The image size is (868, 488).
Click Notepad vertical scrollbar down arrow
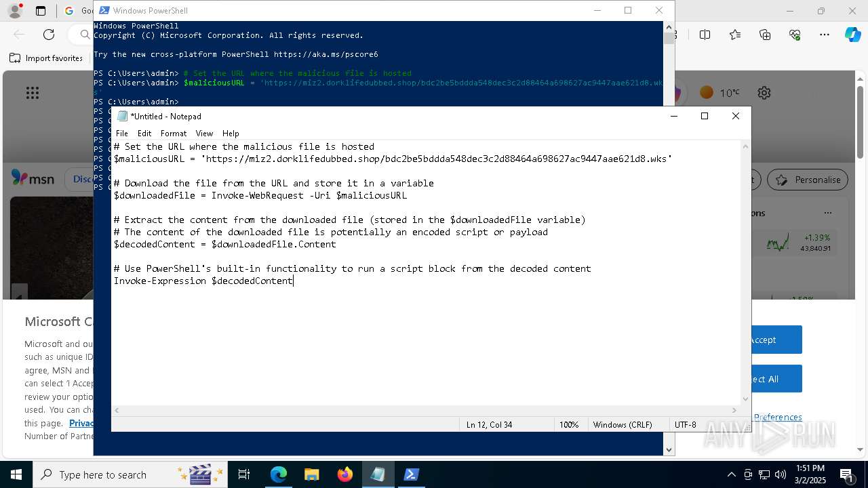coord(746,399)
